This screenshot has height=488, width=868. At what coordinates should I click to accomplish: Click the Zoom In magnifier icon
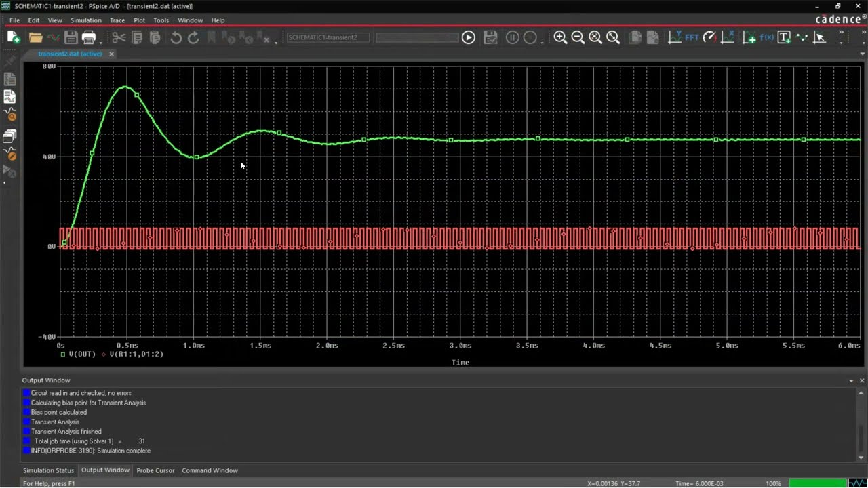pos(560,37)
